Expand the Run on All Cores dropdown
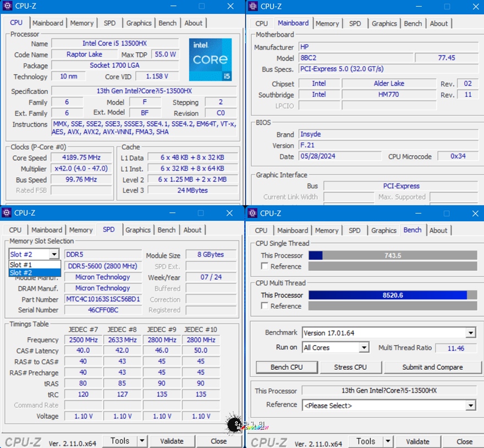The height and width of the screenshot is (448, 484). coord(364,348)
